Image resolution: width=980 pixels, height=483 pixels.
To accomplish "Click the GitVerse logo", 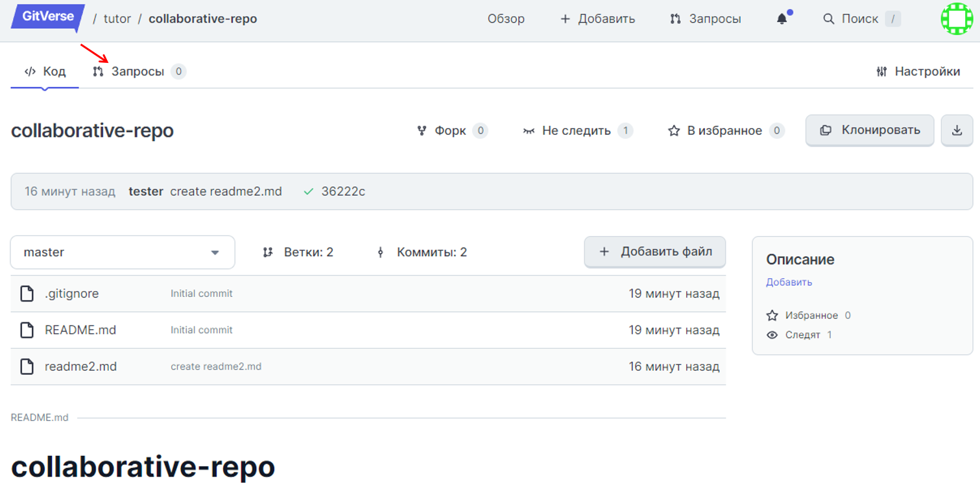I will tap(47, 17).
